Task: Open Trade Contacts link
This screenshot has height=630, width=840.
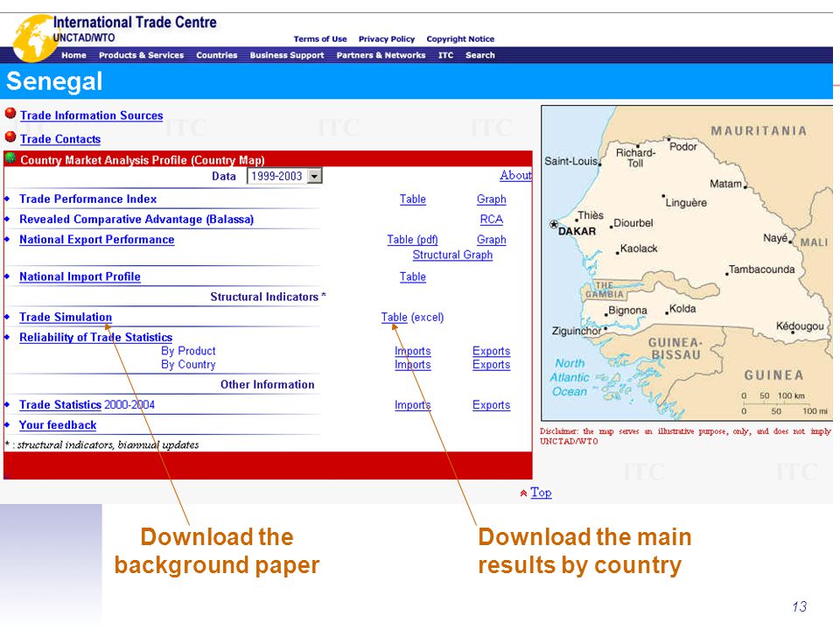Action: (x=60, y=139)
